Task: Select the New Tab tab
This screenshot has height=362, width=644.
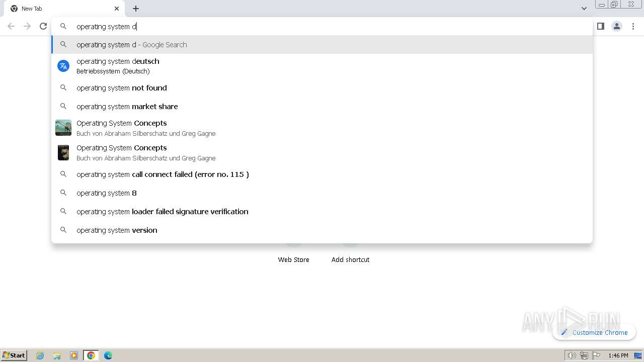Action: pyautogui.click(x=64, y=9)
